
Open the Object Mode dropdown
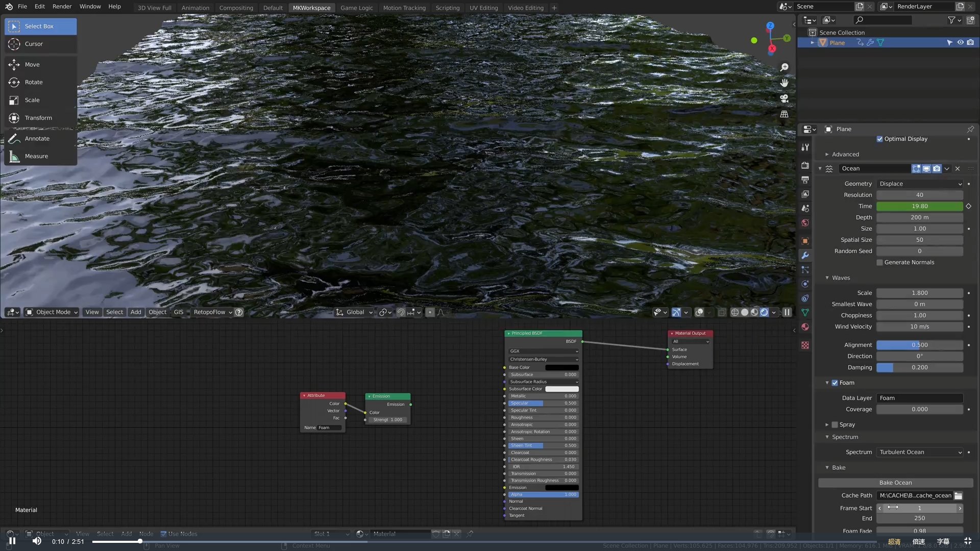(52, 312)
